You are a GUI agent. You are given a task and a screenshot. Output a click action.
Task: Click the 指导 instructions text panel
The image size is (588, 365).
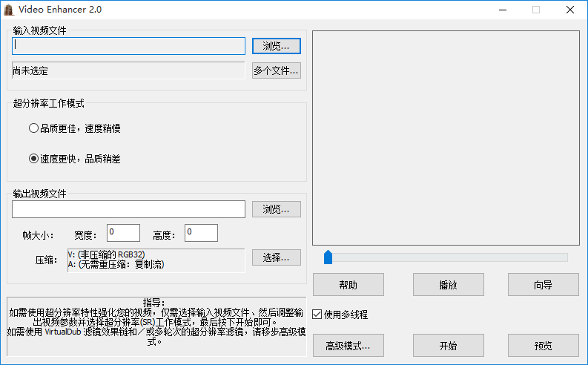[156, 326]
